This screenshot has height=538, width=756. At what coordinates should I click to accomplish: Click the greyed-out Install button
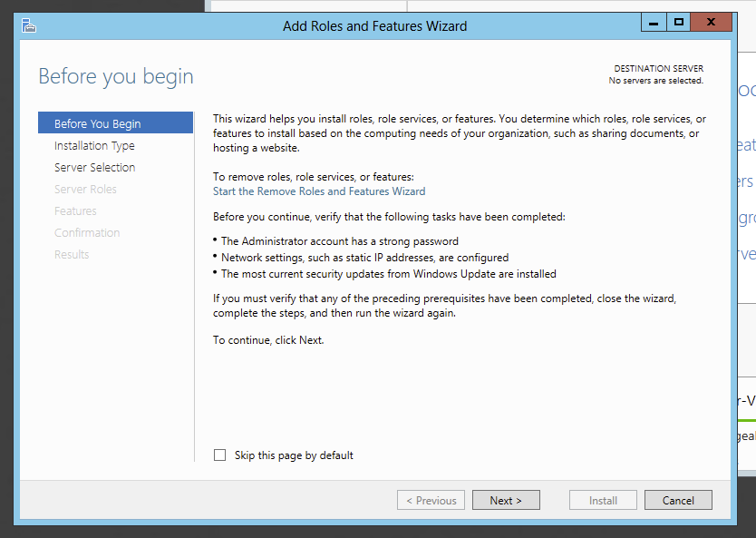603,500
